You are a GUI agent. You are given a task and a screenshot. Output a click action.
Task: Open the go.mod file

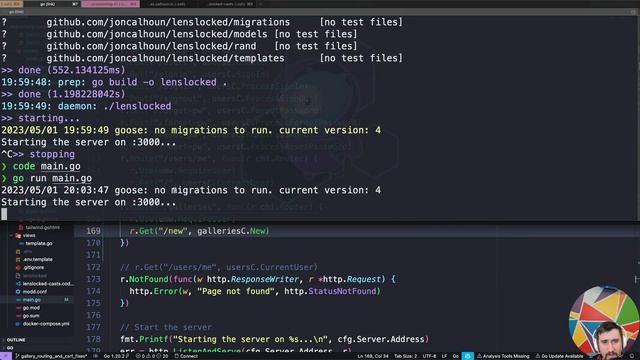tap(31, 308)
